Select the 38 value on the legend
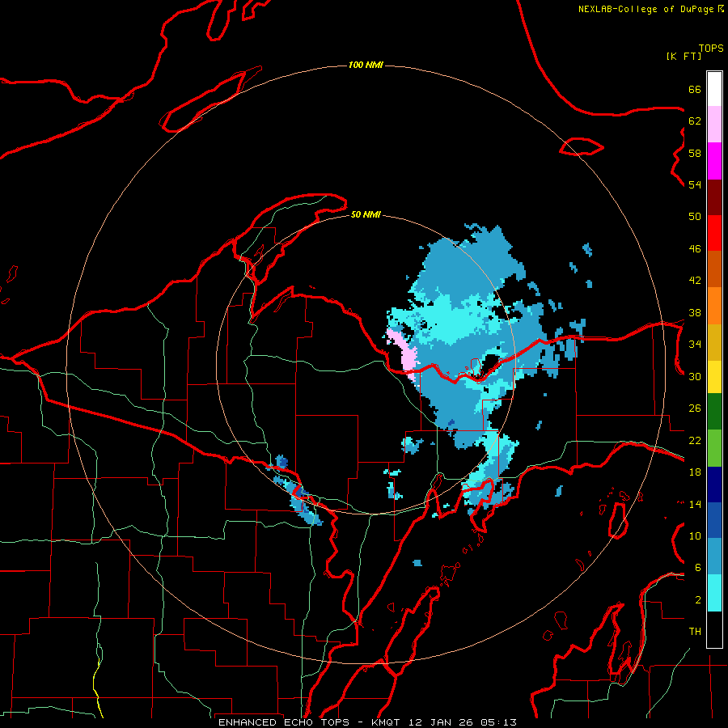Screen dimensions: 728x728 [x=695, y=312]
